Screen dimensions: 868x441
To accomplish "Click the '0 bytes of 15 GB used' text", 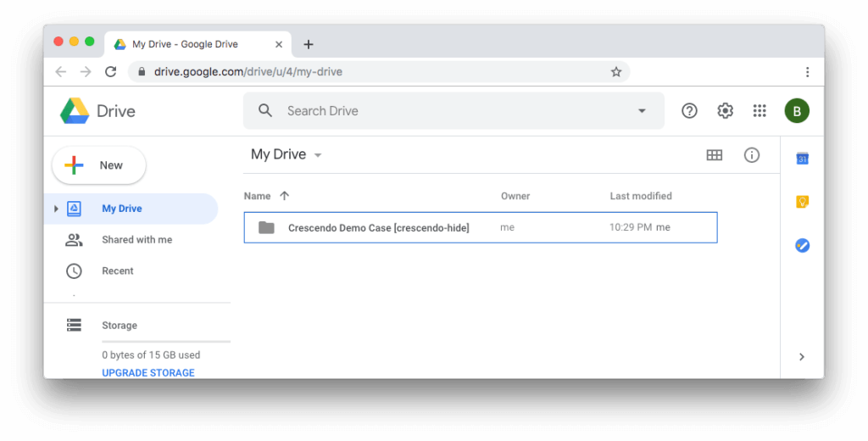I will (151, 355).
